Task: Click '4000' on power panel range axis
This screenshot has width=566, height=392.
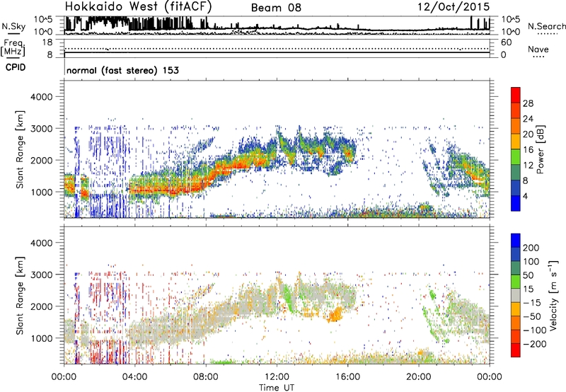Action: click(41, 97)
